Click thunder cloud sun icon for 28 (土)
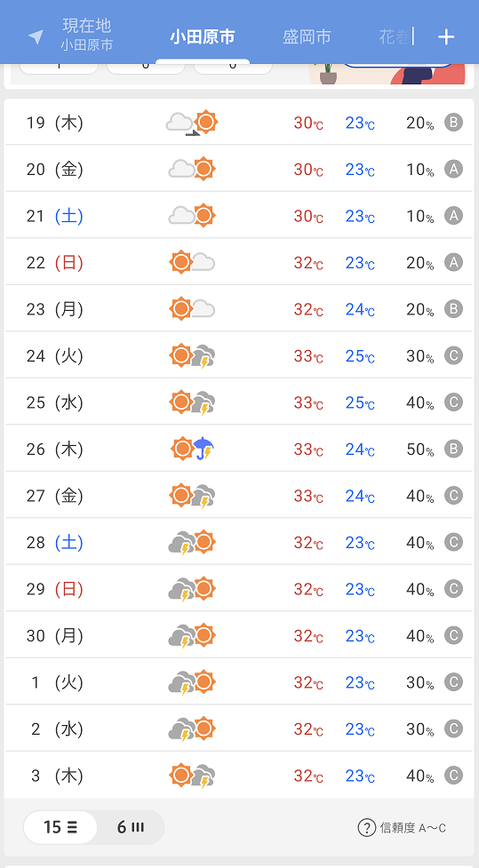This screenshot has height=868, width=479. pyautogui.click(x=192, y=542)
